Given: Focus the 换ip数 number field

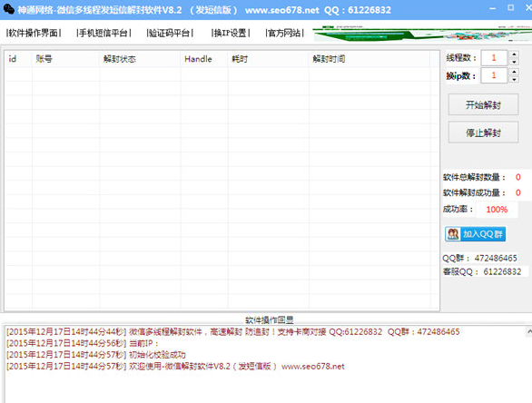Looking at the screenshot, I should tap(494, 75).
